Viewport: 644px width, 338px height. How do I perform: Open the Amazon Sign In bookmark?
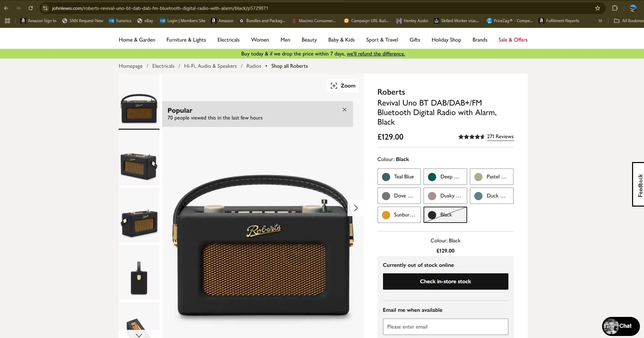39,21
